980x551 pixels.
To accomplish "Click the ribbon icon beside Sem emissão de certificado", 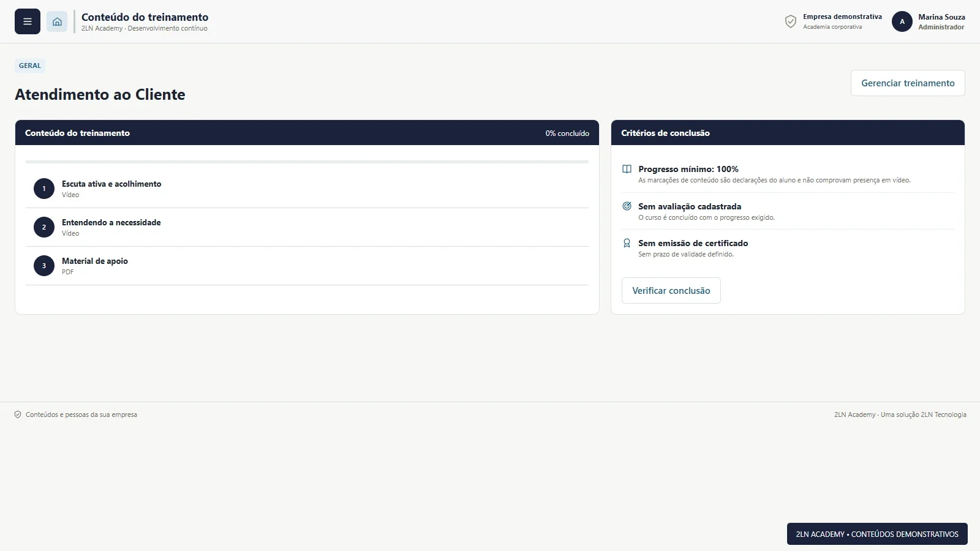I will coord(627,243).
